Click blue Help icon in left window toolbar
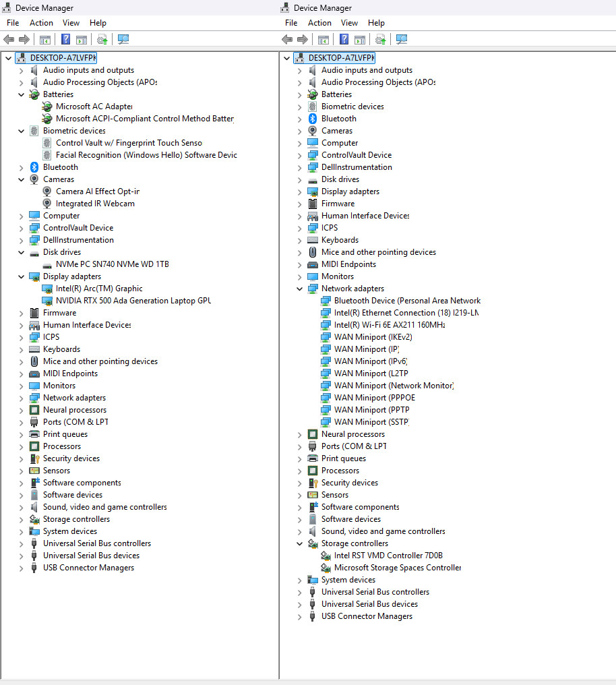Screen dimensions: 616x685 tap(65, 39)
